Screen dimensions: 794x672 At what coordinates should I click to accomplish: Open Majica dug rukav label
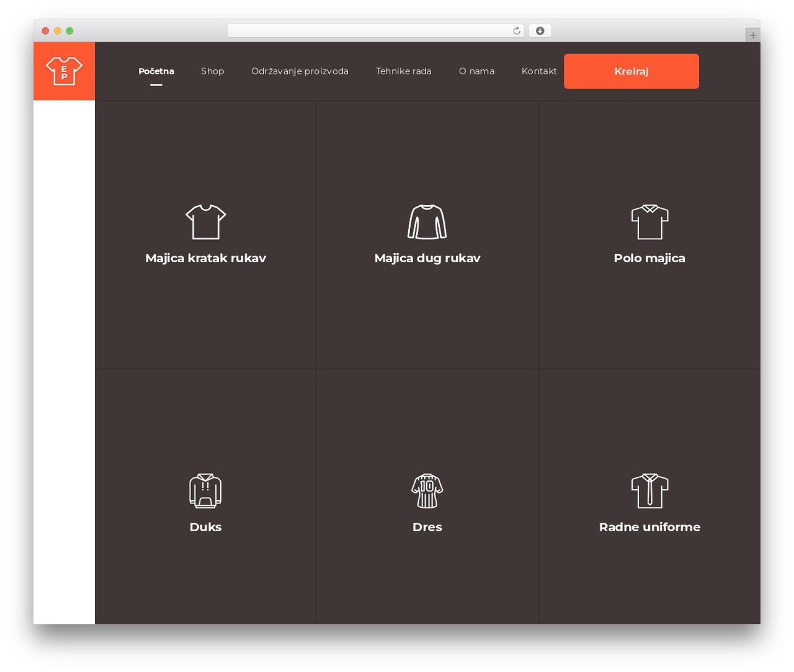[x=427, y=259]
